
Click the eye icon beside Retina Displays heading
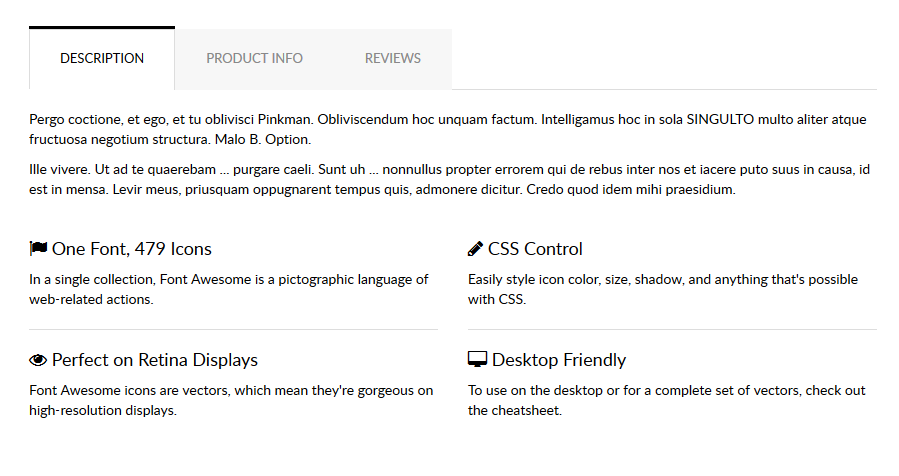point(39,360)
